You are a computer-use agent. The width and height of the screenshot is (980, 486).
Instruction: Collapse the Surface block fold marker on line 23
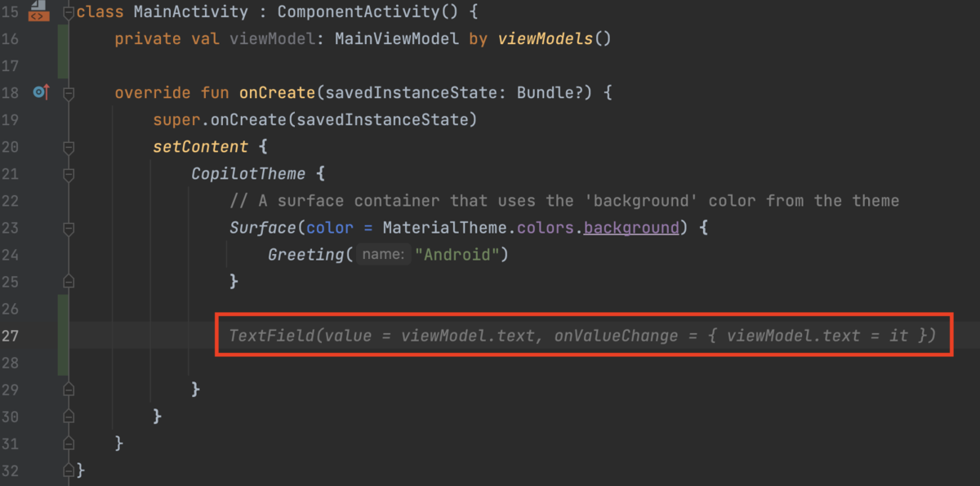pos(69,228)
